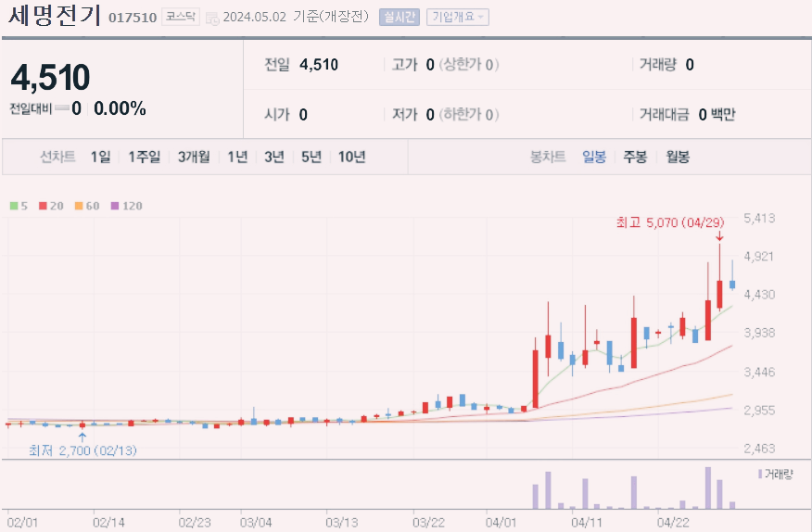The image size is (812, 532).
Task: Click the 0.00% change rate value
Action: pos(120,108)
